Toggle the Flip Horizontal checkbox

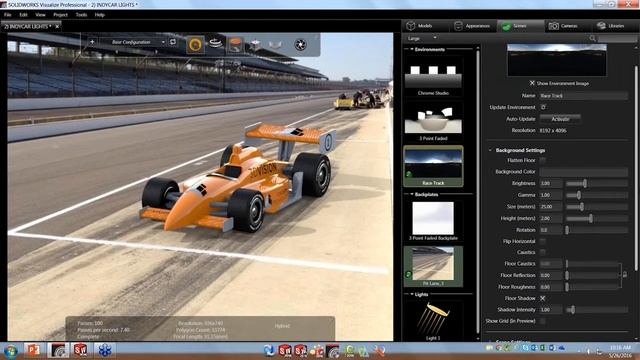point(543,241)
